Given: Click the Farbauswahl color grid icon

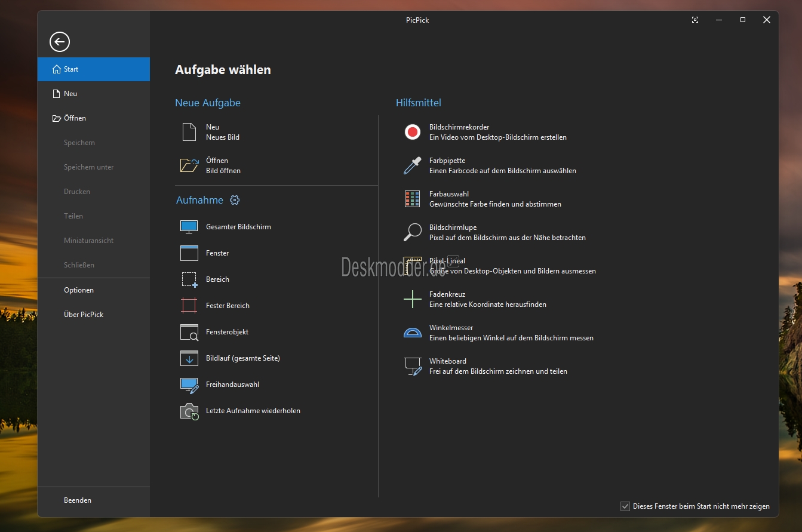Looking at the screenshot, I should point(413,199).
